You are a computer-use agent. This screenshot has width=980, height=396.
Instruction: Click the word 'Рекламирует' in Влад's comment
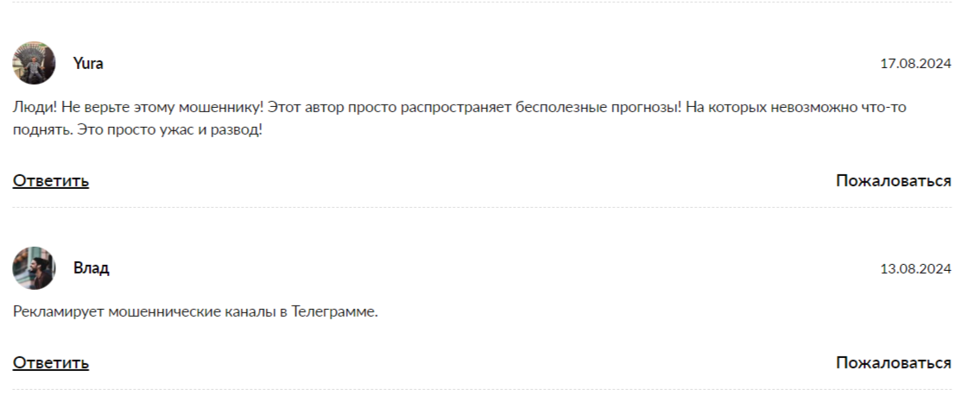[59, 311]
